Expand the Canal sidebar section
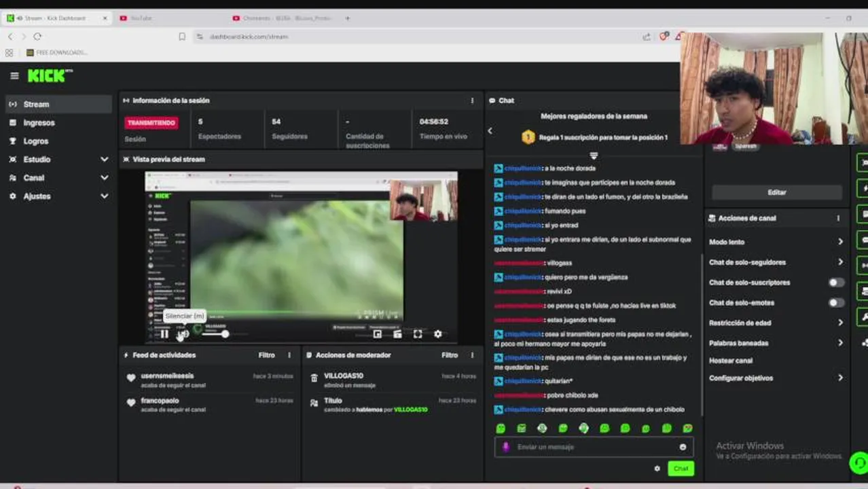The height and width of the screenshot is (489, 868). (x=58, y=178)
